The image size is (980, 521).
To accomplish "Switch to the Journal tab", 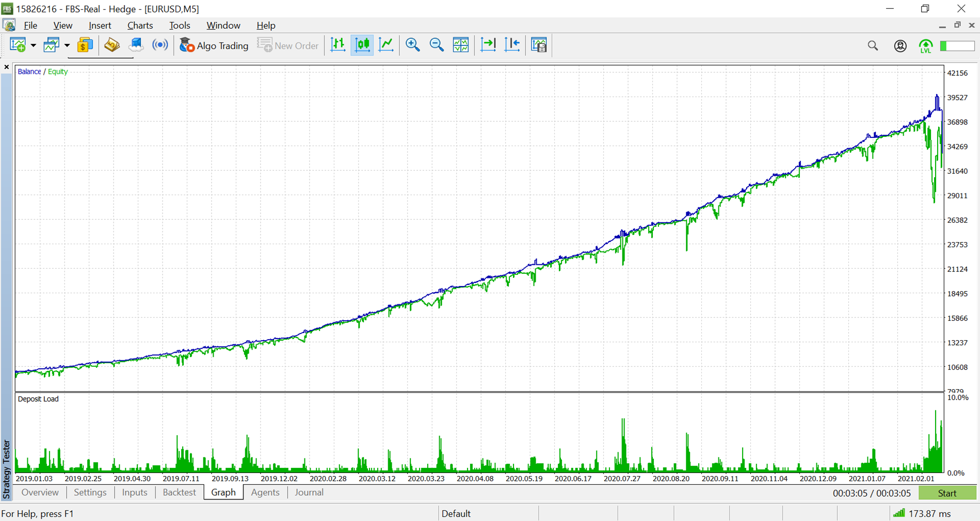I will click(x=309, y=492).
